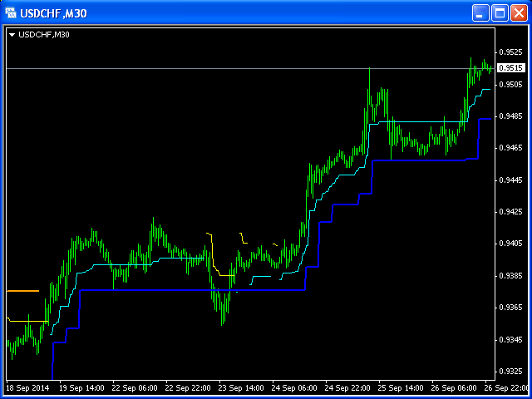Minimize the USDCHF chart window
This screenshot has width=532, height=399.
(x=480, y=13)
